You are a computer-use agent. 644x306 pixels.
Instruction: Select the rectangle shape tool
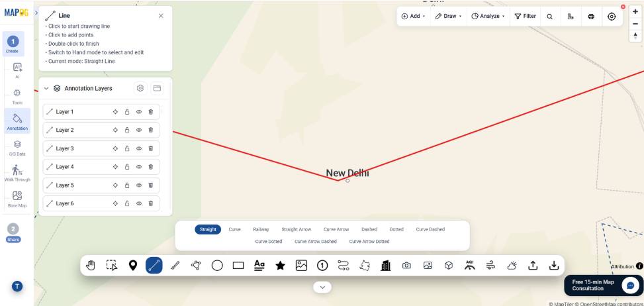click(238, 266)
